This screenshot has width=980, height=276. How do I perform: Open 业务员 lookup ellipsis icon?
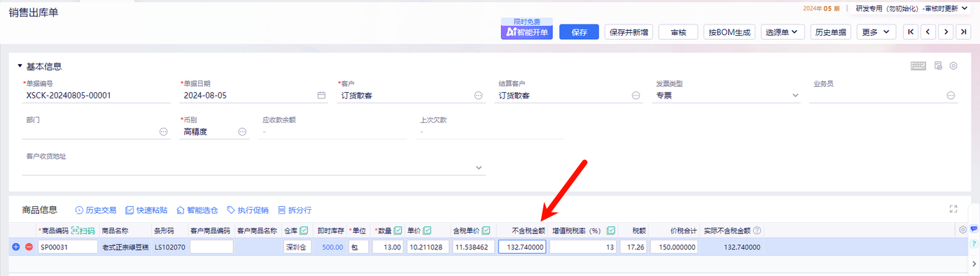[951, 95]
